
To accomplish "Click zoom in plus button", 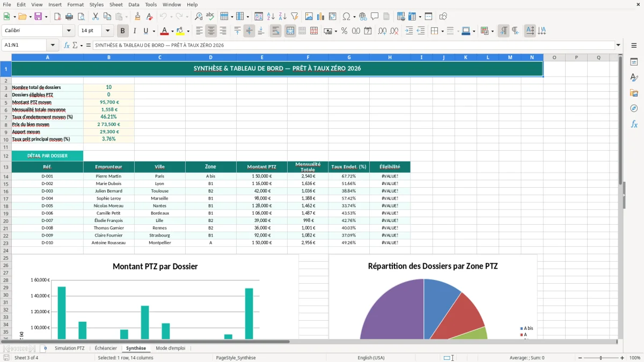I will [622, 358].
